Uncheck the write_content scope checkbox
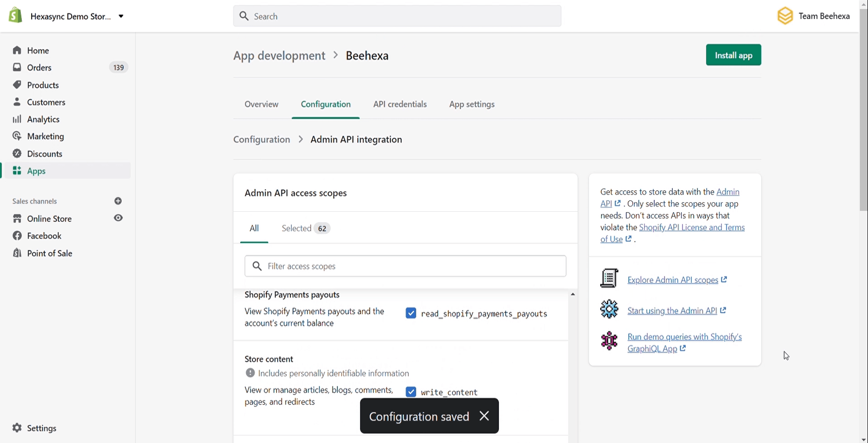868x443 pixels. coord(411,392)
